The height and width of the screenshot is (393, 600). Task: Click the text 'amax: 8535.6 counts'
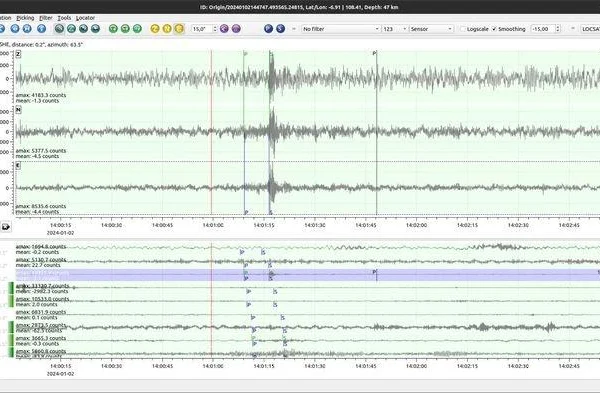(41, 206)
